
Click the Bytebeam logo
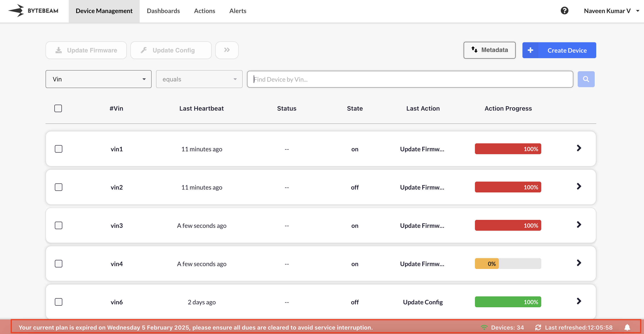33,11
